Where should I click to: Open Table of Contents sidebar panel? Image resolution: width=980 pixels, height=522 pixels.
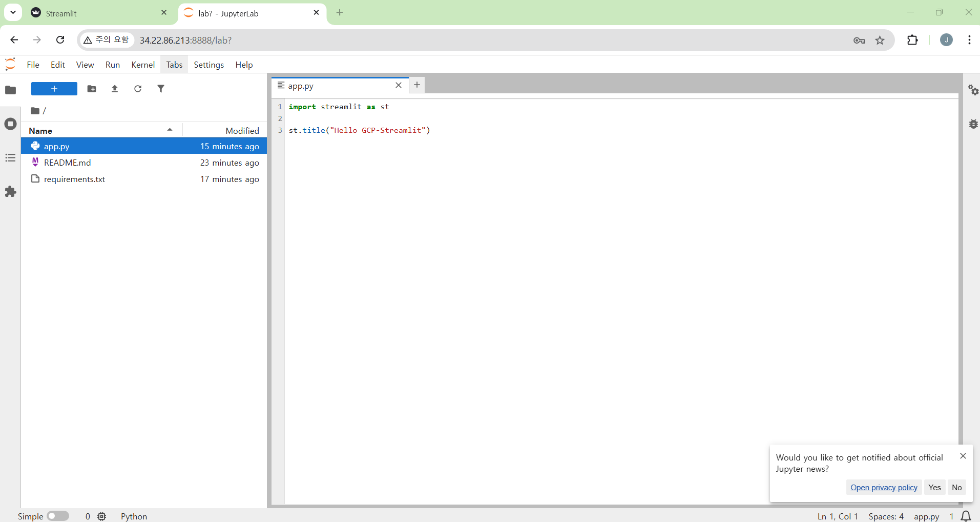click(10, 158)
